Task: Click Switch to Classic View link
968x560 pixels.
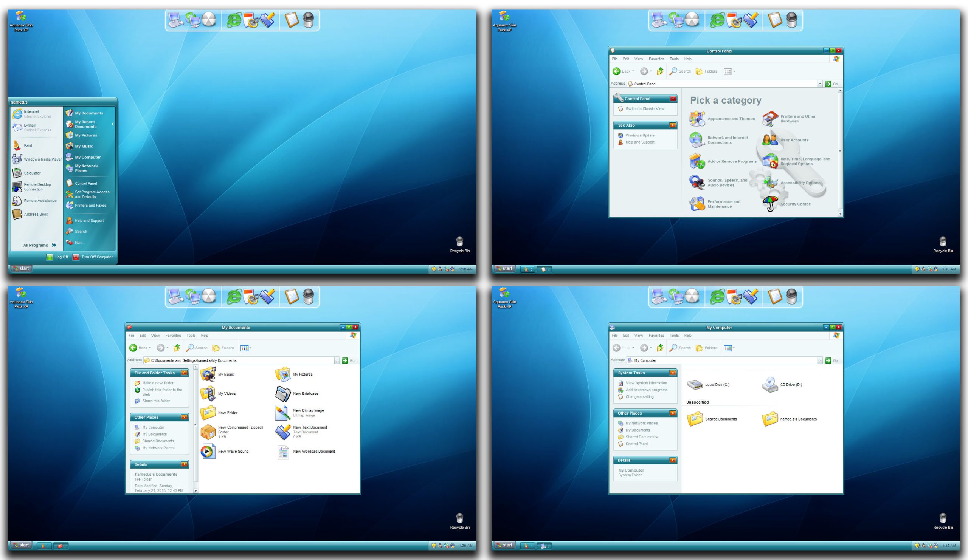Action: tap(645, 109)
